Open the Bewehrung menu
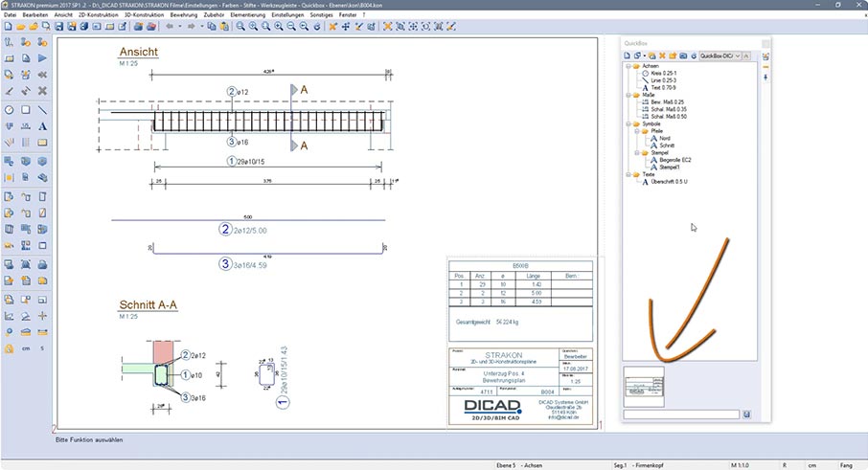The height and width of the screenshot is (470, 868). (x=183, y=15)
